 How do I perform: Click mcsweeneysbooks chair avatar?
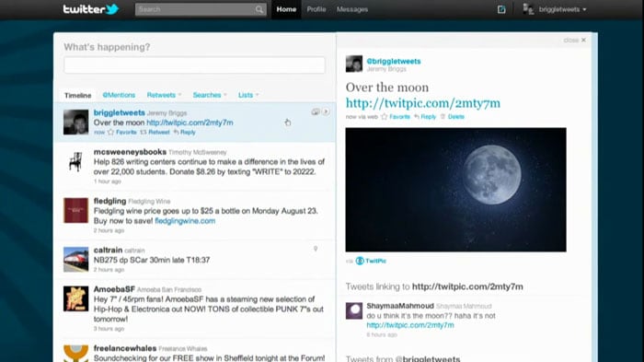pyautogui.click(x=76, y=161)
